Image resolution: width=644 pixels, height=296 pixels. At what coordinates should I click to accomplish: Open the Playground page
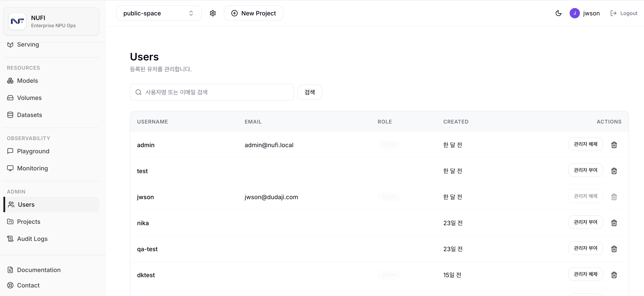(51, 151)
